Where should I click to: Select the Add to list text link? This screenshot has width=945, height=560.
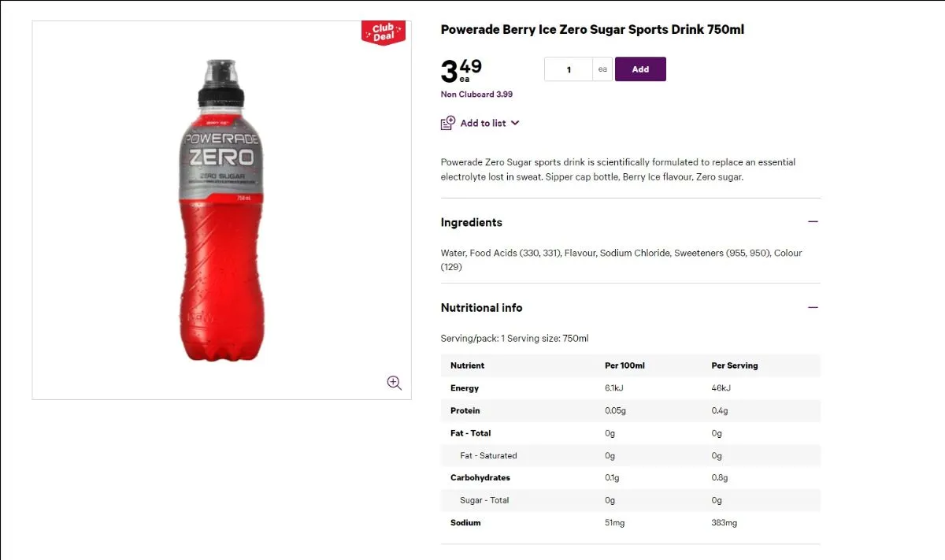coord(484,123)
